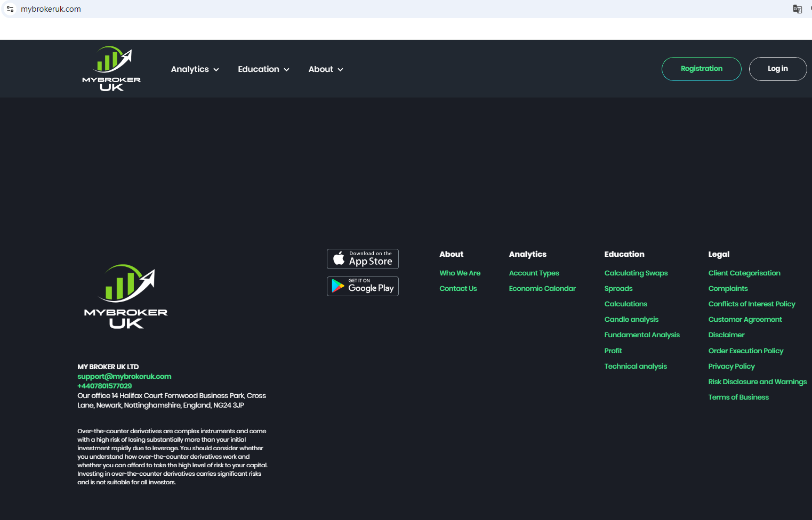Click the MyBroker UK footer logo
This screenshot has width=812, height=520.
[126, 297]
